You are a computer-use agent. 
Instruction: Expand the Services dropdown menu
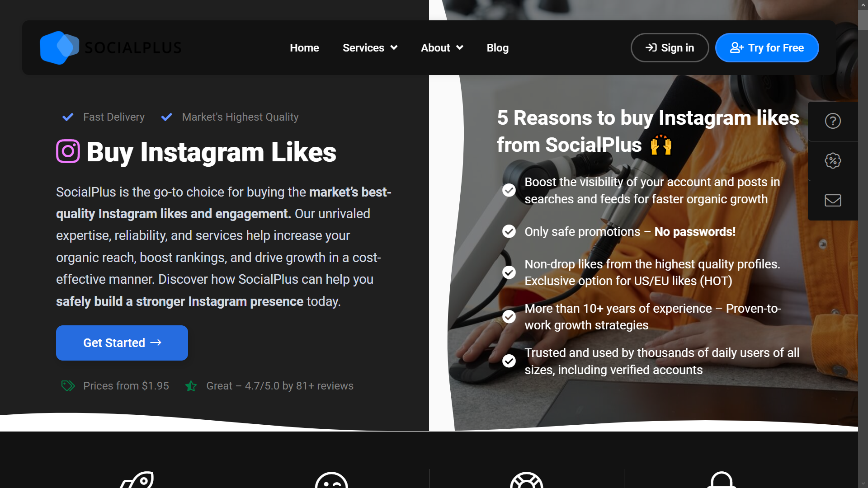point(370,47)
